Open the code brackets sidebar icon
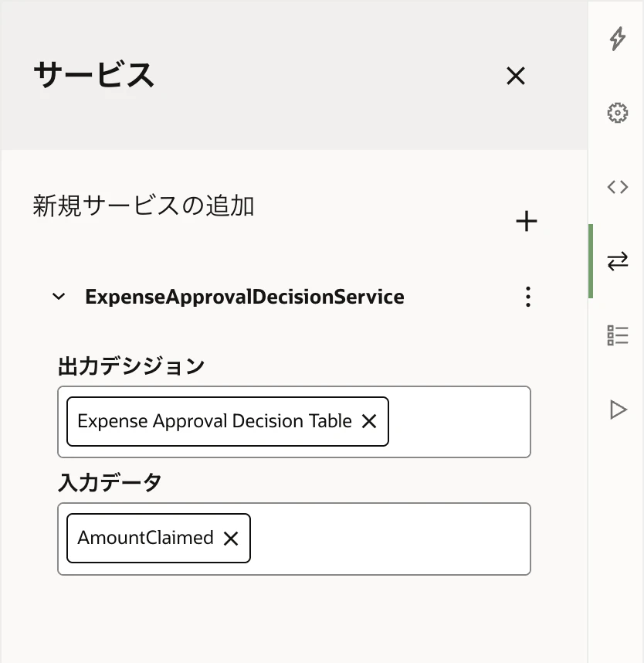Screen dimensions: 644x663 tap(618, 187)
